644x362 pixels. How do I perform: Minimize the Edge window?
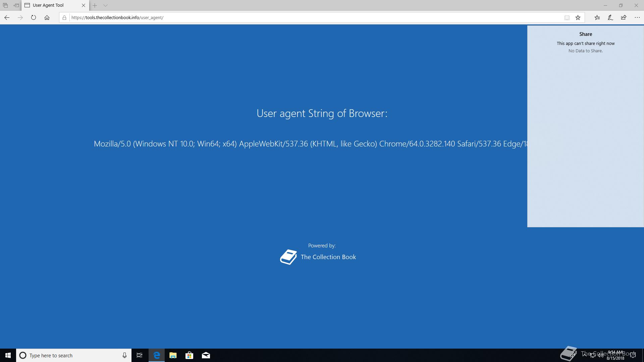click(x=605, y=5)
